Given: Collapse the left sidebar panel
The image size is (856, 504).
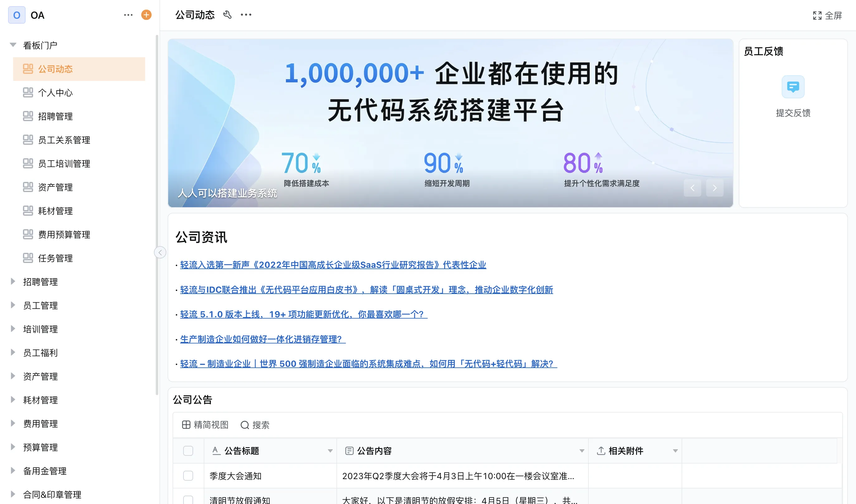Looking at the screenshot, I should tap(160, 252).
